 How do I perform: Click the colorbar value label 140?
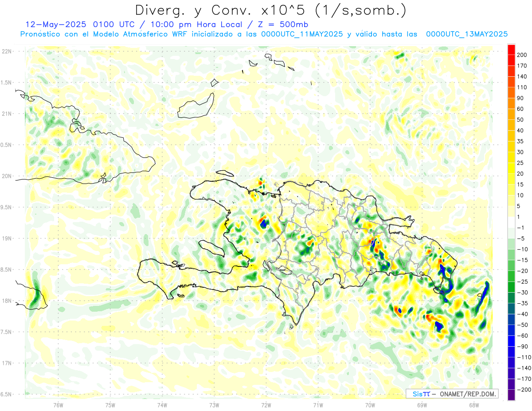coord(522,76)
